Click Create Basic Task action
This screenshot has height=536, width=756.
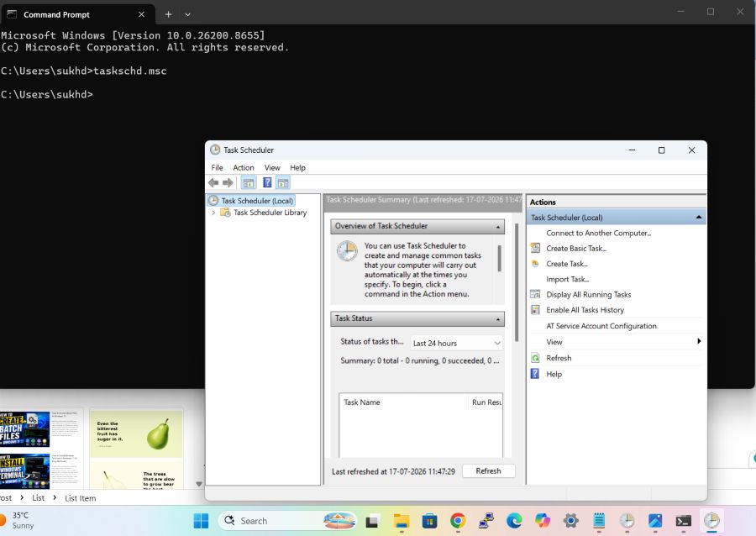(x=576, y=248)
